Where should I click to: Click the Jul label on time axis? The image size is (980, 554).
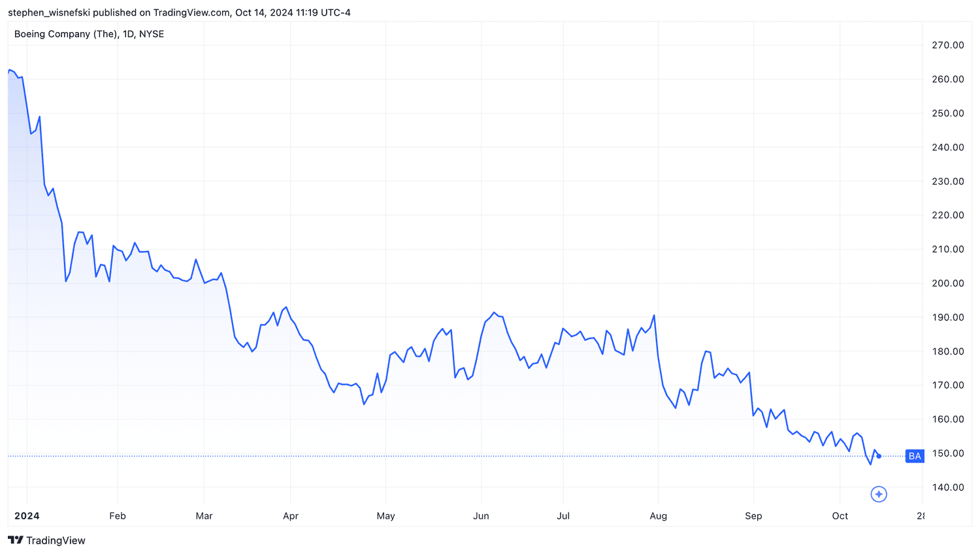pyautogui.click(x=563, y=515)
